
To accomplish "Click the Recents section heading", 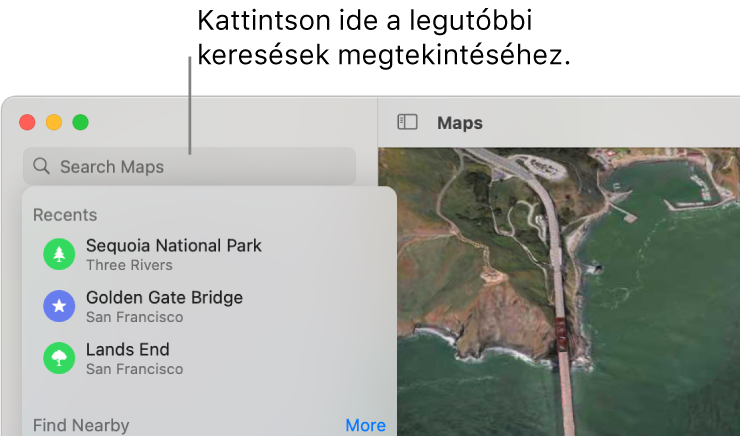I will tap(65, 215).
